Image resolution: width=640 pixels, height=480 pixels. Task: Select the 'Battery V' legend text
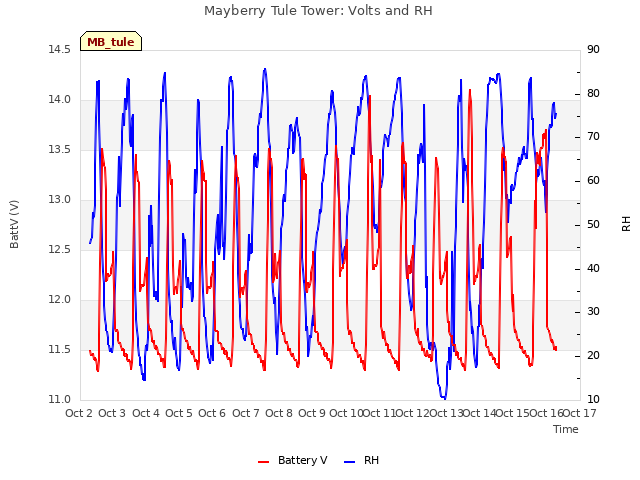pyautogui.click(x=302, y=460)
